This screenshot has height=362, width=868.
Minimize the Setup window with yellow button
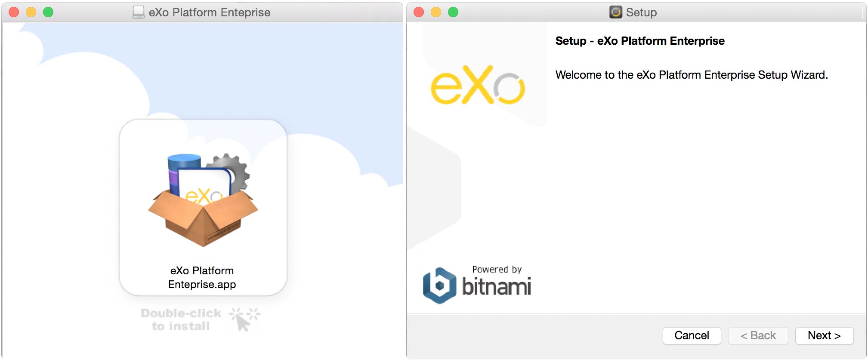click(x=436, y=12)
